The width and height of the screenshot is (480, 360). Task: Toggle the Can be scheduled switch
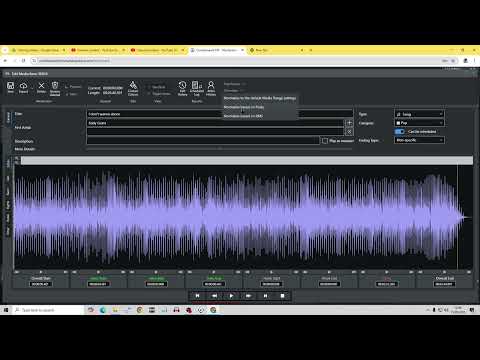point(399,132)
